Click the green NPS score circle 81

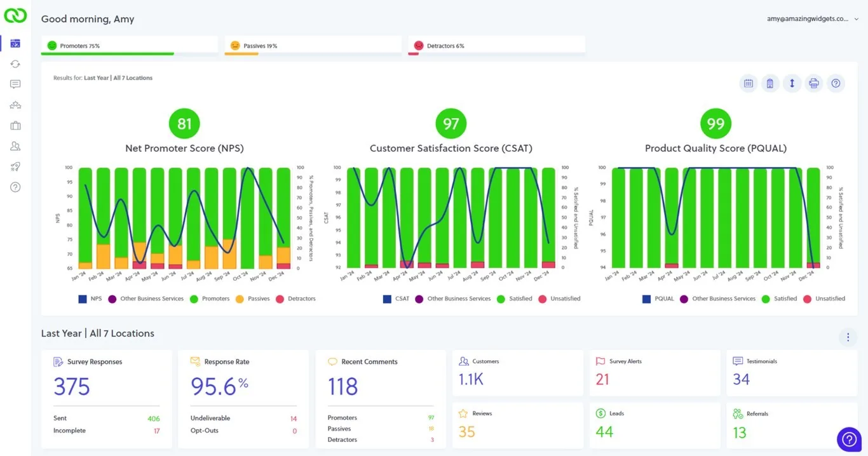point(184,124)
